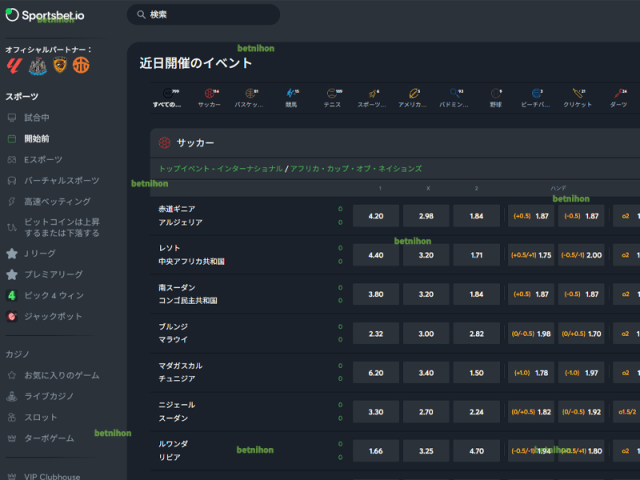The width and height of the screenshot is (640, 480).
Task: Select the アメリカ... football tab icon
Action: pyautogui.click(x=413, y=93)
